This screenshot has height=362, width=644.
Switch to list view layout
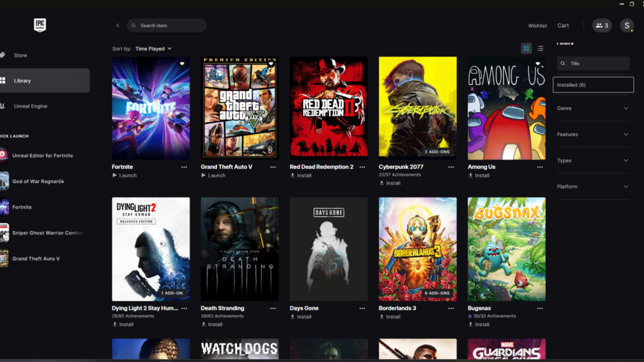540,49
